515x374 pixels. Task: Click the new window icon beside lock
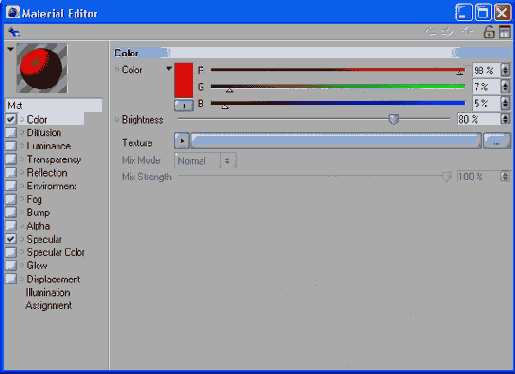coord(505,32)
